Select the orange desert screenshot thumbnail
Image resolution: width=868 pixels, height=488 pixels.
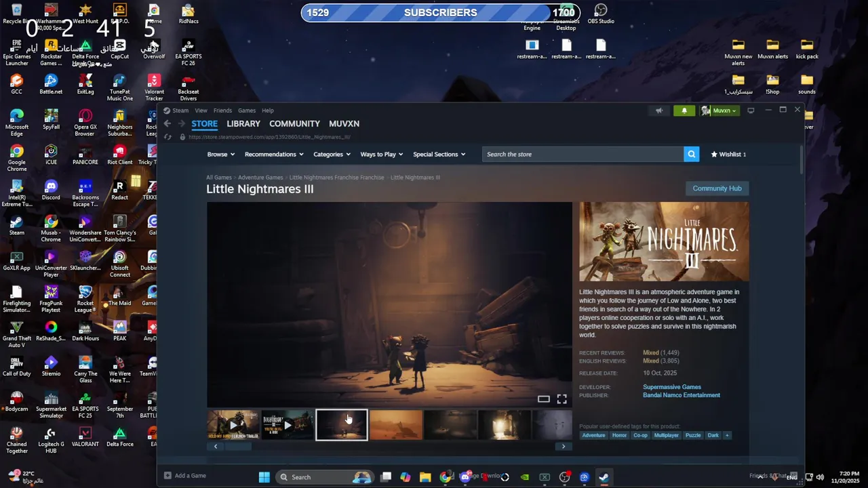[x=396, y=426]
